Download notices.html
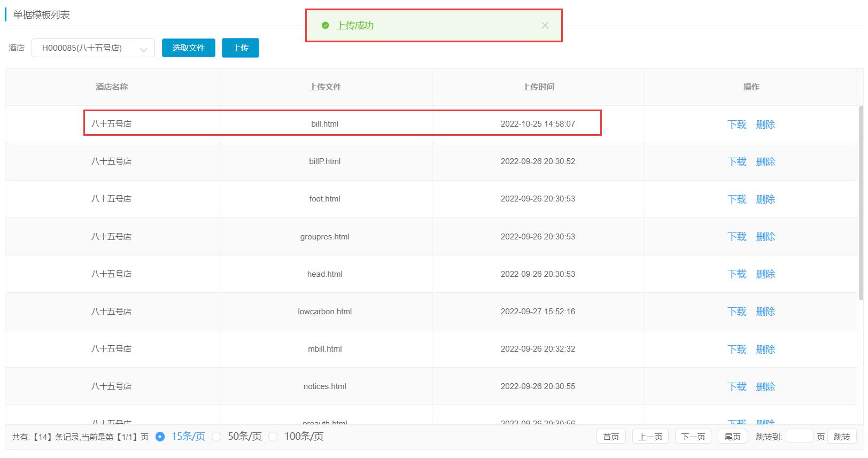The height and width of the screenshot is (458, 868). [737, 387]
